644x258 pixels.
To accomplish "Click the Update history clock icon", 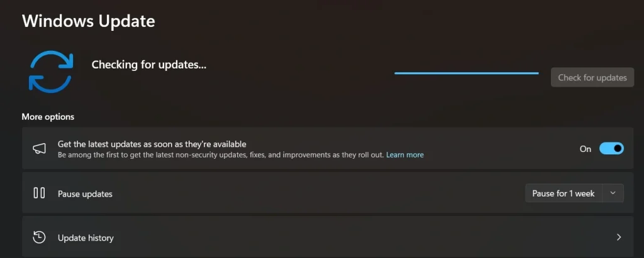I will pyautogui.click(x=39, y=237).
